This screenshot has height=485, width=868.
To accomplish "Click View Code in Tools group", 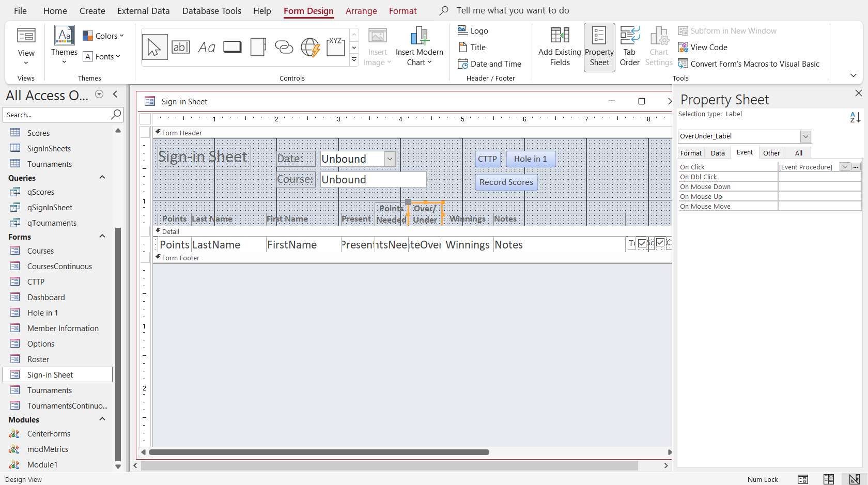I will [703, 48].
